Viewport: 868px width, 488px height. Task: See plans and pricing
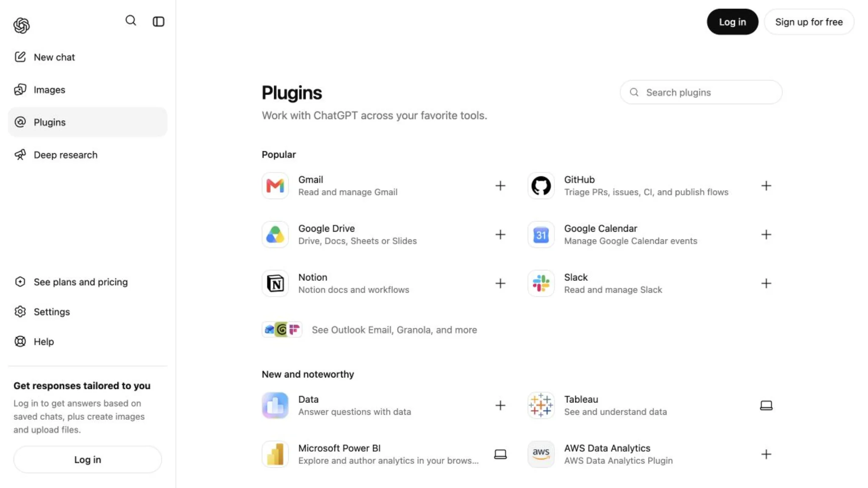88,282
